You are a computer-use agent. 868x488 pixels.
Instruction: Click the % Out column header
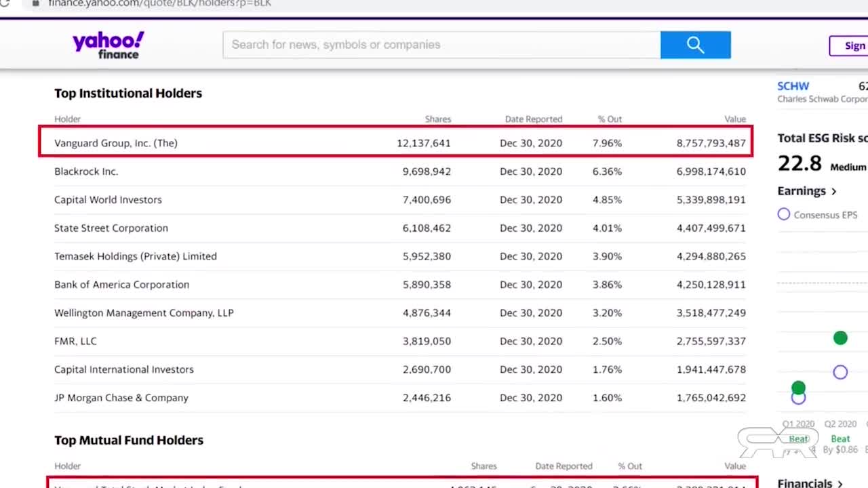(x=610, y=119)
